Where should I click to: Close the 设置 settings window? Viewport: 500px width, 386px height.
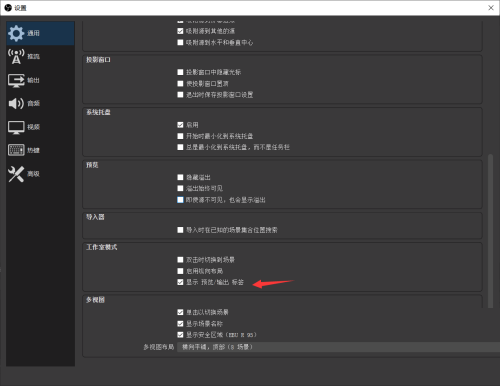(x=491, y=8)
